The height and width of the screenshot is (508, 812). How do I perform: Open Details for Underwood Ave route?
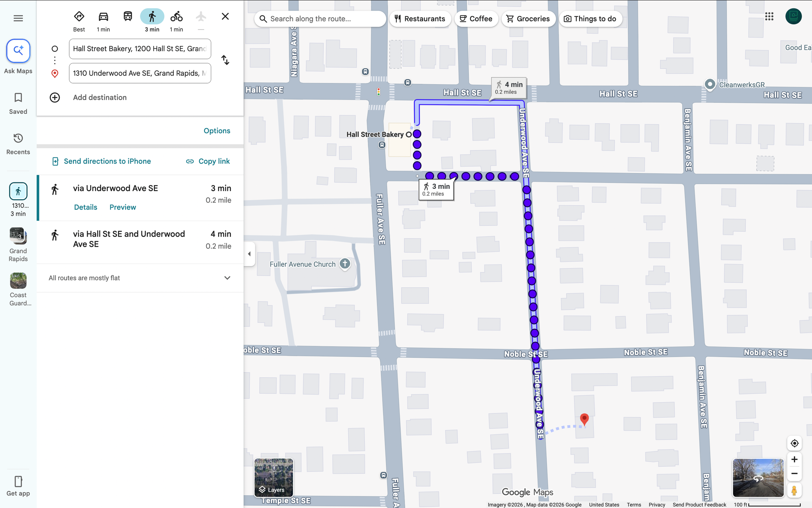click(86, 207)
